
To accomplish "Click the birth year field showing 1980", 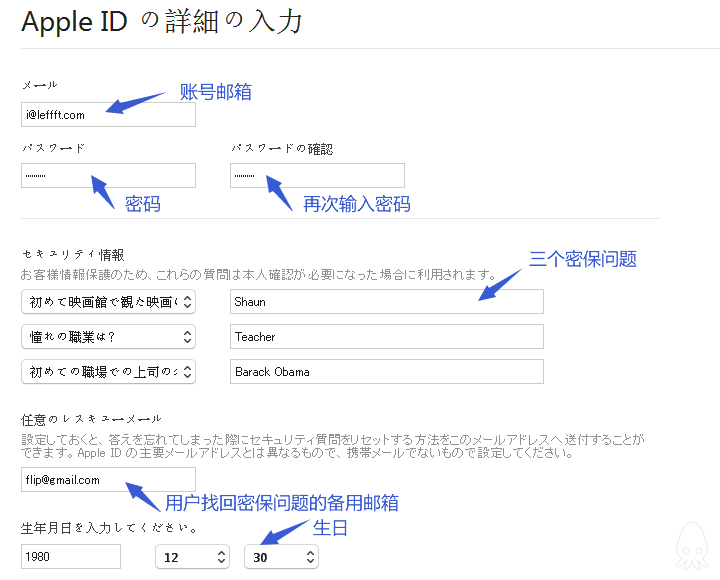I will tap(71, 557).
